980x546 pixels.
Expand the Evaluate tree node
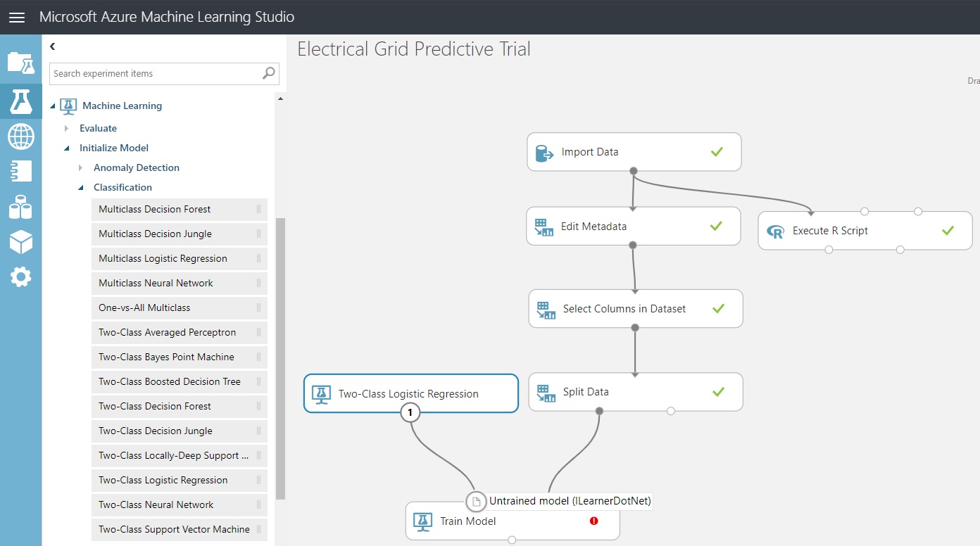coord(67,128)
